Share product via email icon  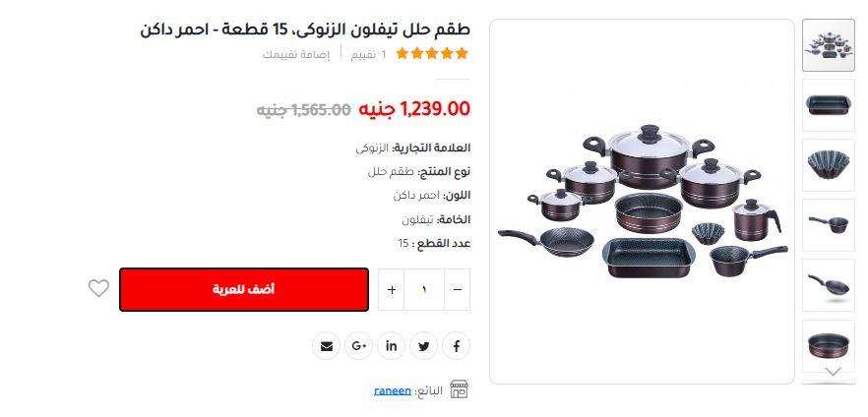[326, 346]
